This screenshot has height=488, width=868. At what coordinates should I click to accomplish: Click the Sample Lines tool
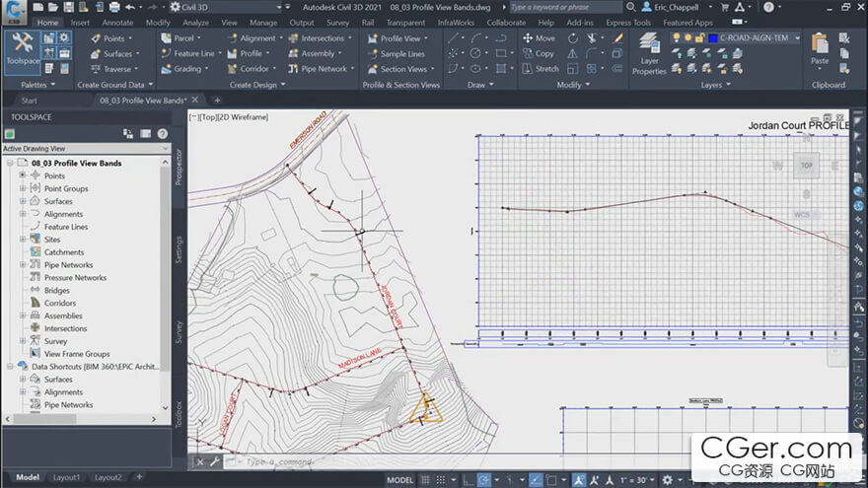pyautogui.click(x=397, y=53)
